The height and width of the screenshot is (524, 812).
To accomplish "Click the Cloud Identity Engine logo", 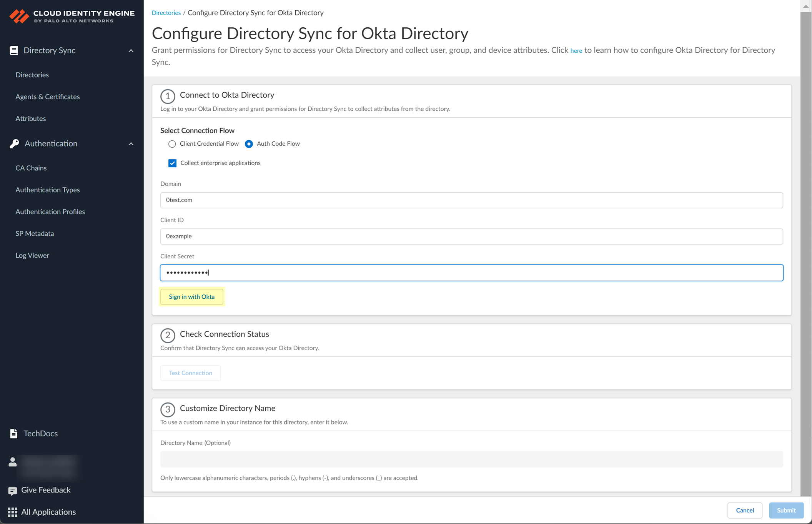I will [72, 16].
